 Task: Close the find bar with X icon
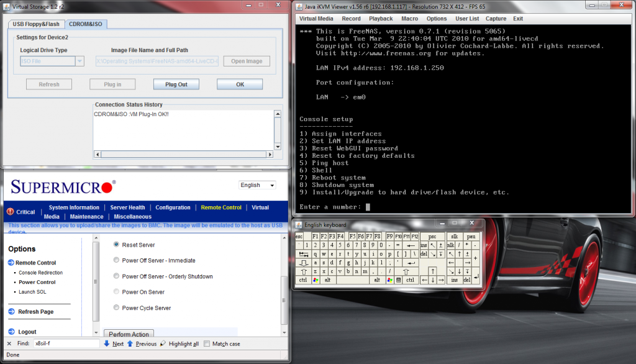(x=9, y=344)
